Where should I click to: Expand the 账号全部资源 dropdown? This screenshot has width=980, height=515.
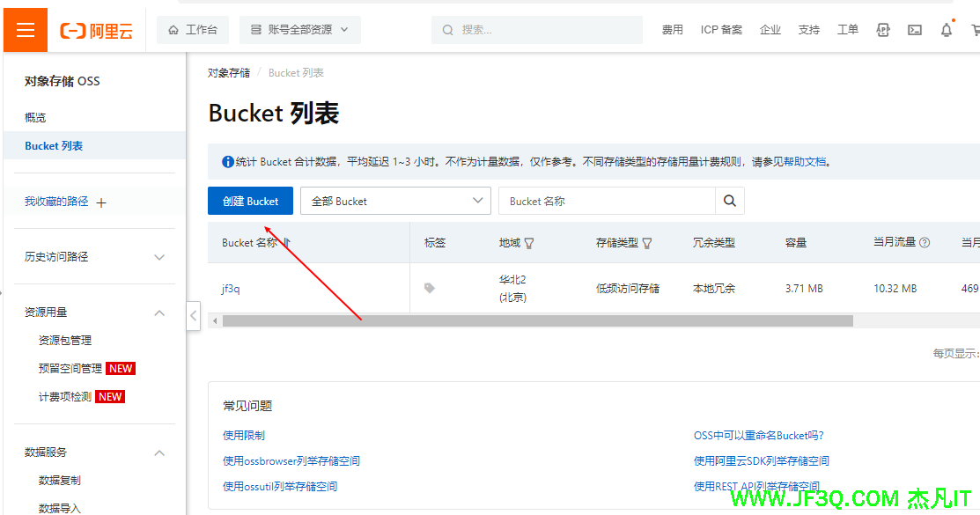click(x=299, y=30)
